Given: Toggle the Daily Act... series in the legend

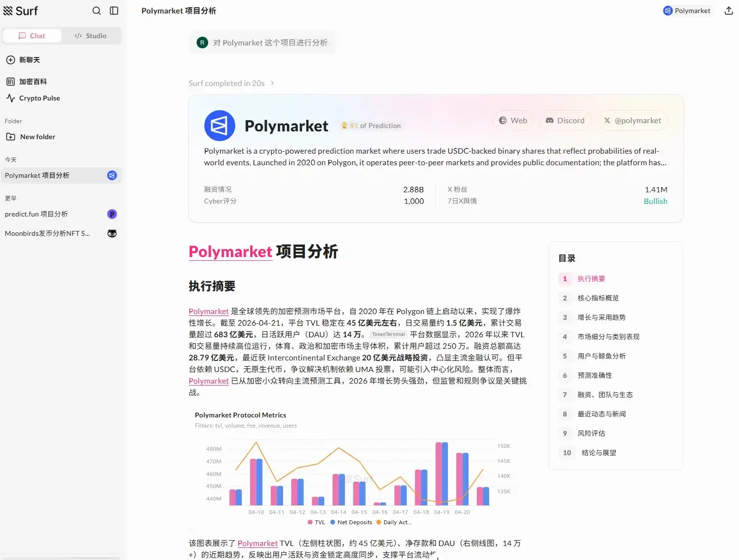Looking at the screenshot, I should click(x=394, y=522).
